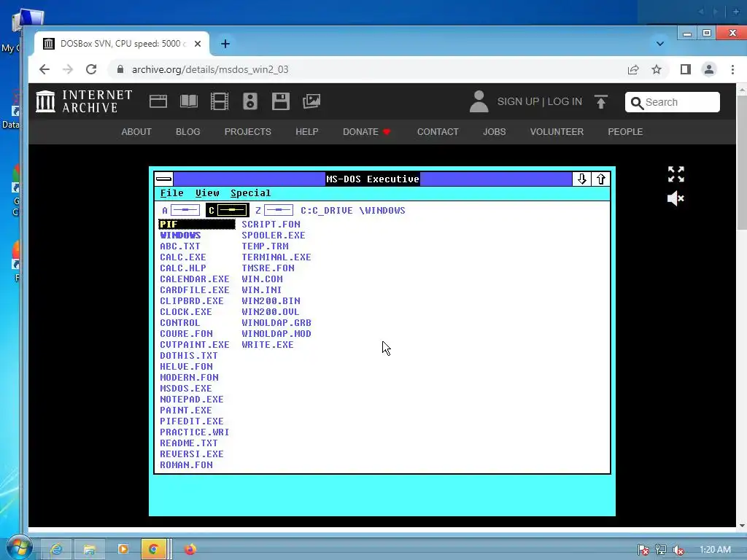Select the PIF directory entry

coord(197,225)
